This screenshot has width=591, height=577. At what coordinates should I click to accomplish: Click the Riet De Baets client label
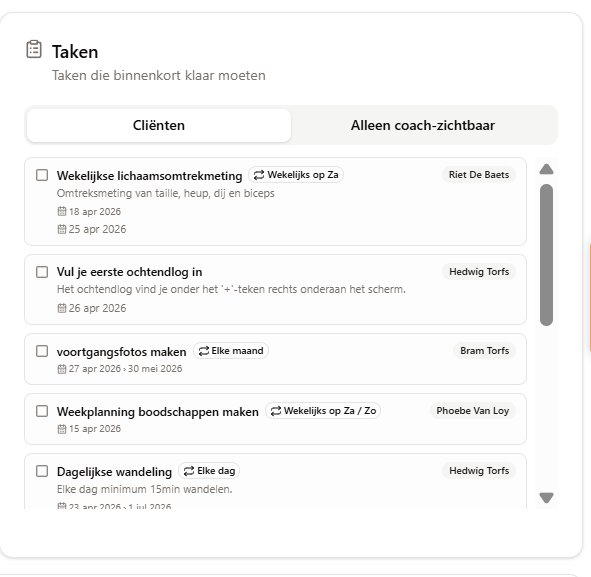point(479,175)
